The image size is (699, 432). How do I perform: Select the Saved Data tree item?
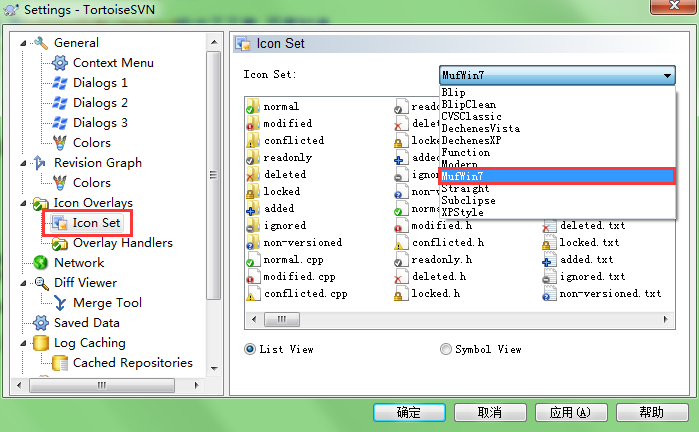(x=86, y=323)
